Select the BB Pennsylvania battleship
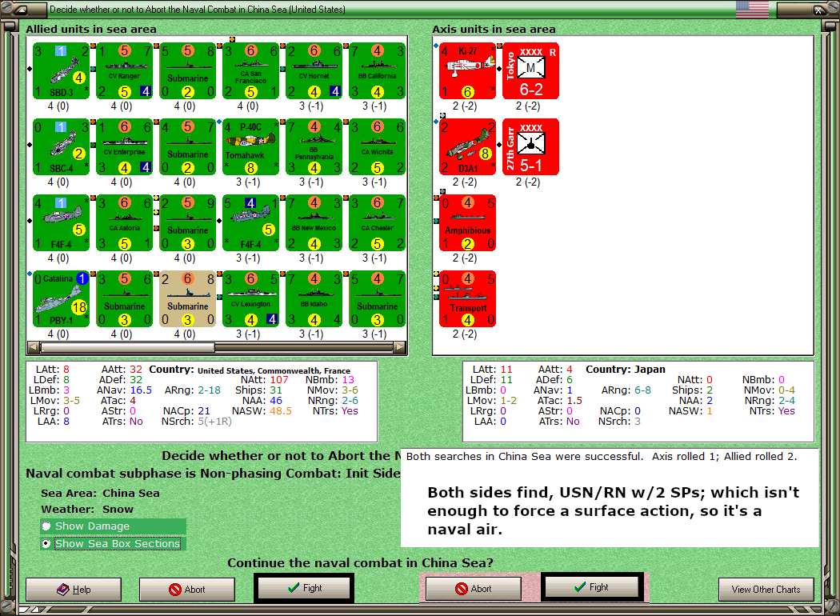 [314, 147]
